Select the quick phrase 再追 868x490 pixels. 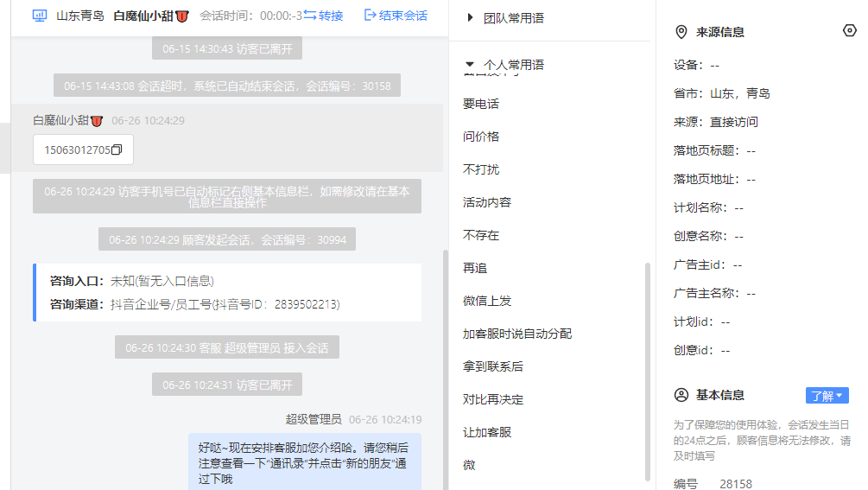(x=475, y=268)
